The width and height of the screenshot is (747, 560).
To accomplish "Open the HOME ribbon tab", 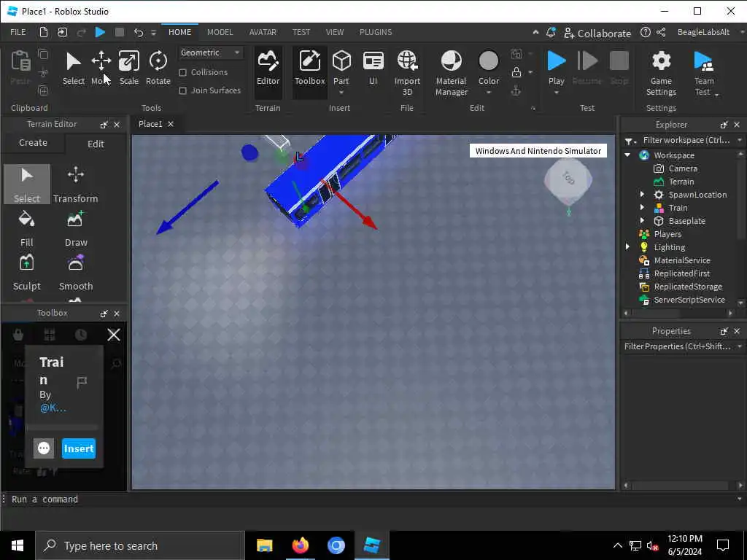I will coord(179,32).
